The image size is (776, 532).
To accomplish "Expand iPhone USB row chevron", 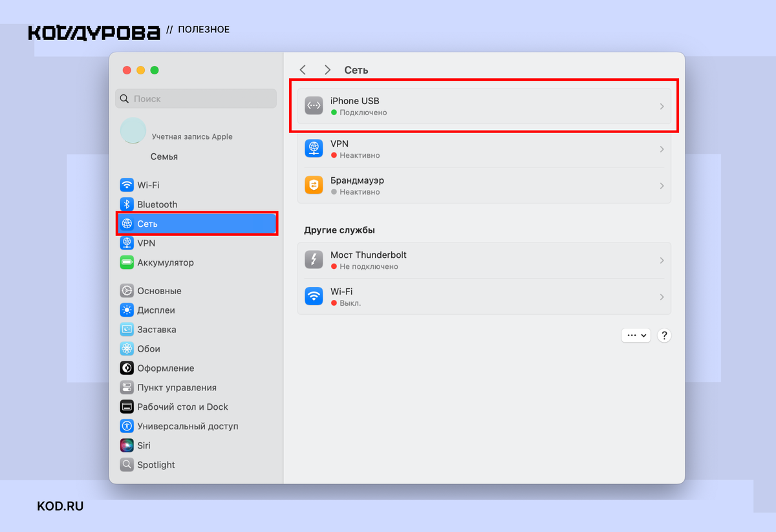I will [662, 107].
